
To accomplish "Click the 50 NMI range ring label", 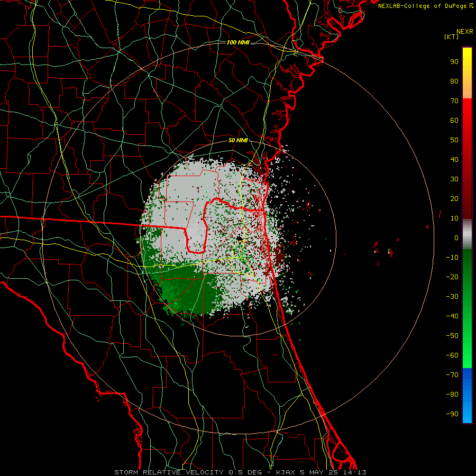I will tap(238, 140).
